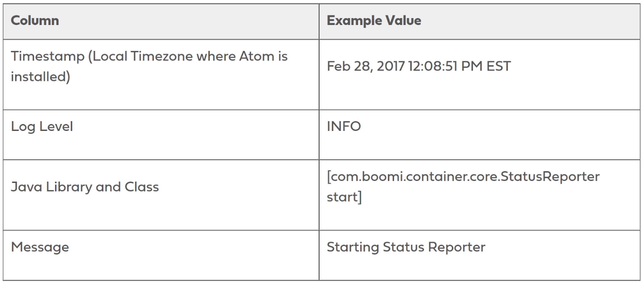Click the "INFO" example value
This screenshot has height=284, width=644.
(x=344, y=127)
